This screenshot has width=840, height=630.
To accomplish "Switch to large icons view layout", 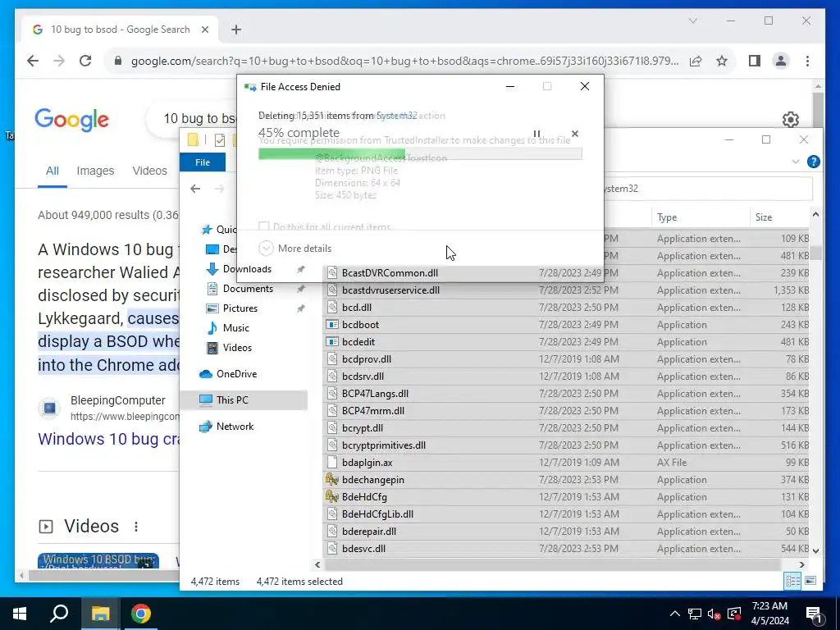I will click(x=810, y=582).
